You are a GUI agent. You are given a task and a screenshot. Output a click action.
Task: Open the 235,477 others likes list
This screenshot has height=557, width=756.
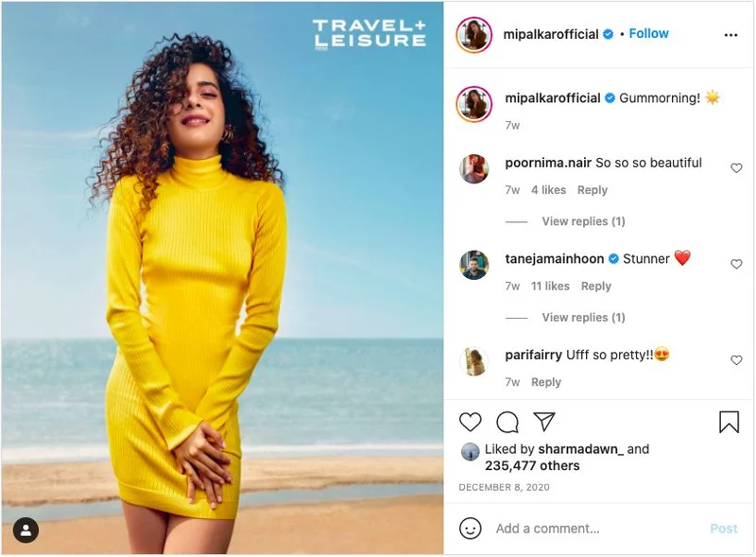[x=532, y=466]
